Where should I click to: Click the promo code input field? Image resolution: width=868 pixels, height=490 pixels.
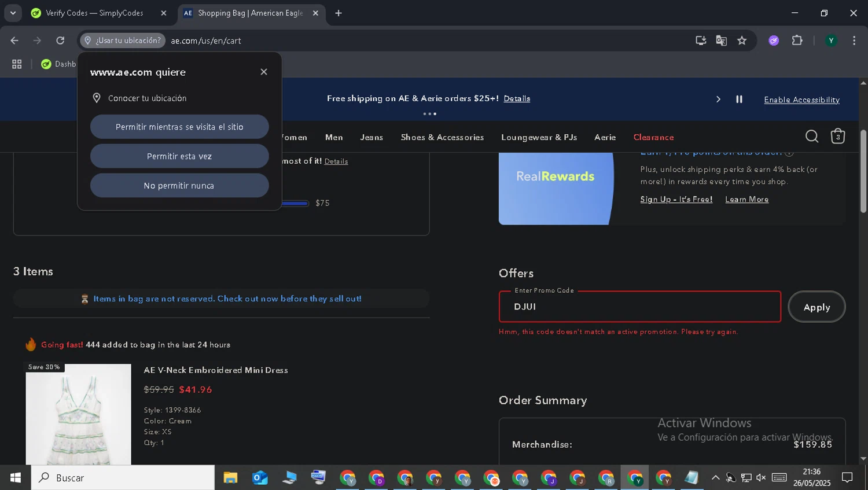tap(640, 307)
